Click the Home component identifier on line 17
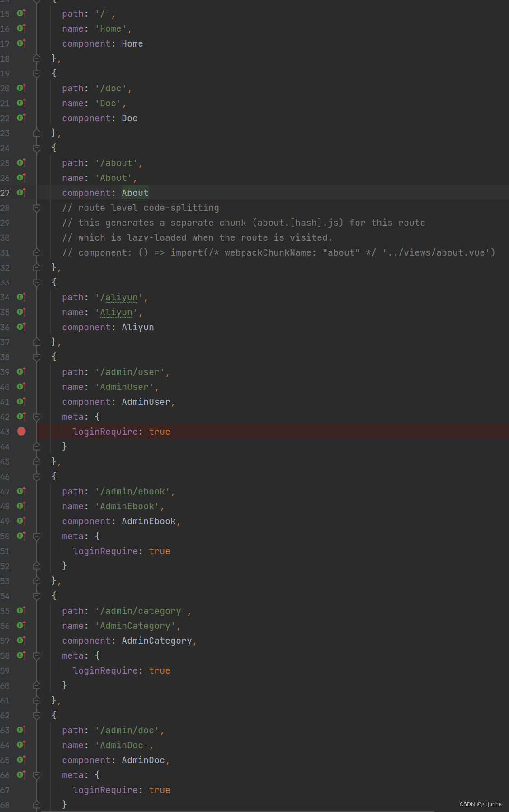509x812 pixels. 132,44
